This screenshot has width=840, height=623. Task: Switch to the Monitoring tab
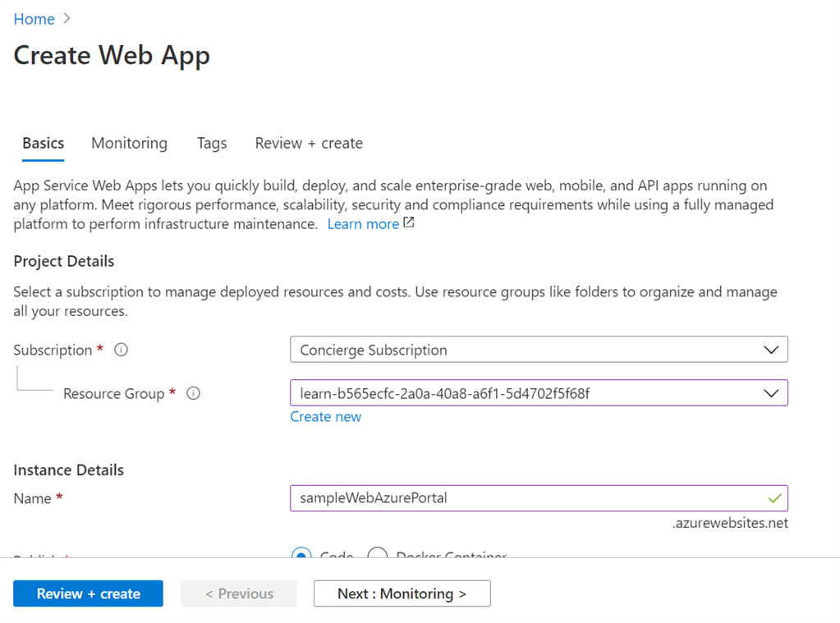click(x=129, y=144)
